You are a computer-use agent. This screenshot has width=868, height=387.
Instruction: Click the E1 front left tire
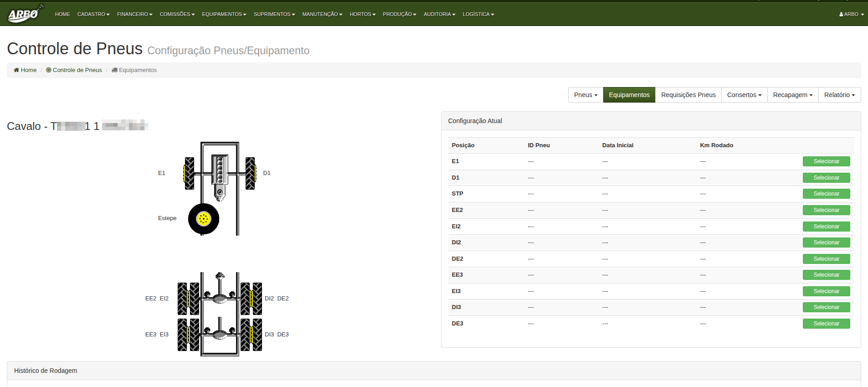pyautogui.click(x=189, y=173)
